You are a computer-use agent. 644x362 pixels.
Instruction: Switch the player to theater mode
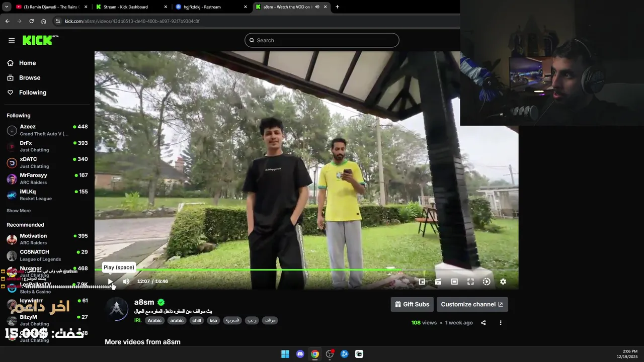pyautogui.click(x=454, y=282)
